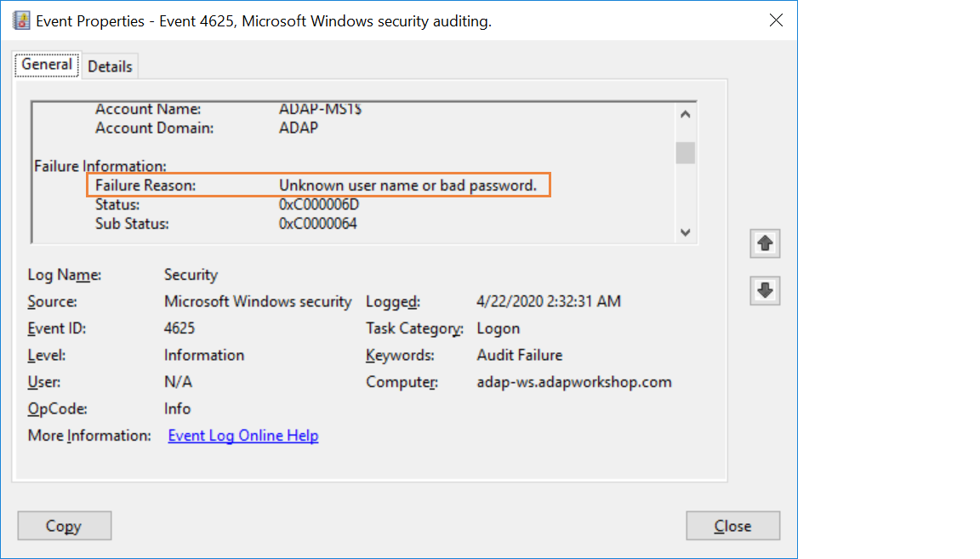Click the Logged date and time value
The image size is (980, 559).
point(549,301)
